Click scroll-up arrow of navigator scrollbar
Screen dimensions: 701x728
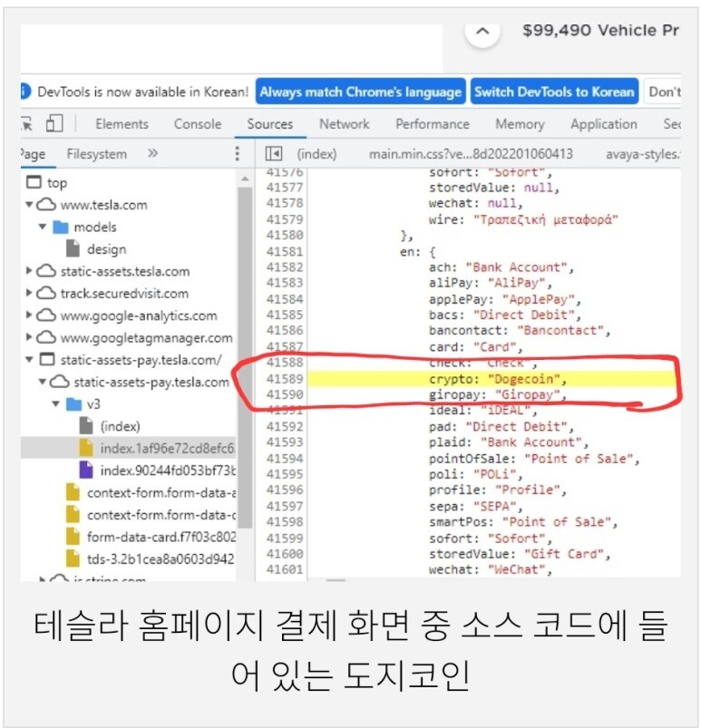point(245,179)
